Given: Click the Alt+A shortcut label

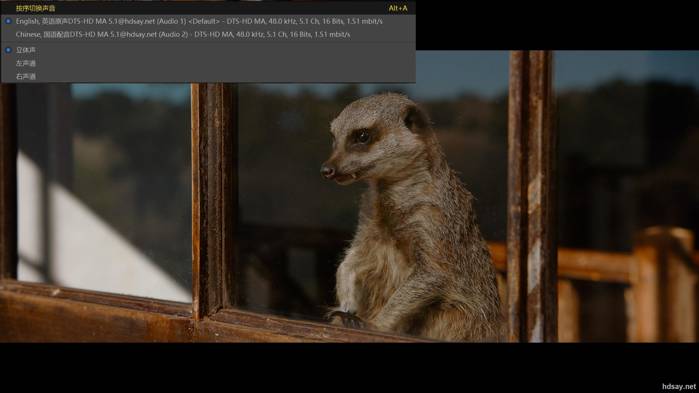Looking at the screenshot, I should tap(398, 8).
